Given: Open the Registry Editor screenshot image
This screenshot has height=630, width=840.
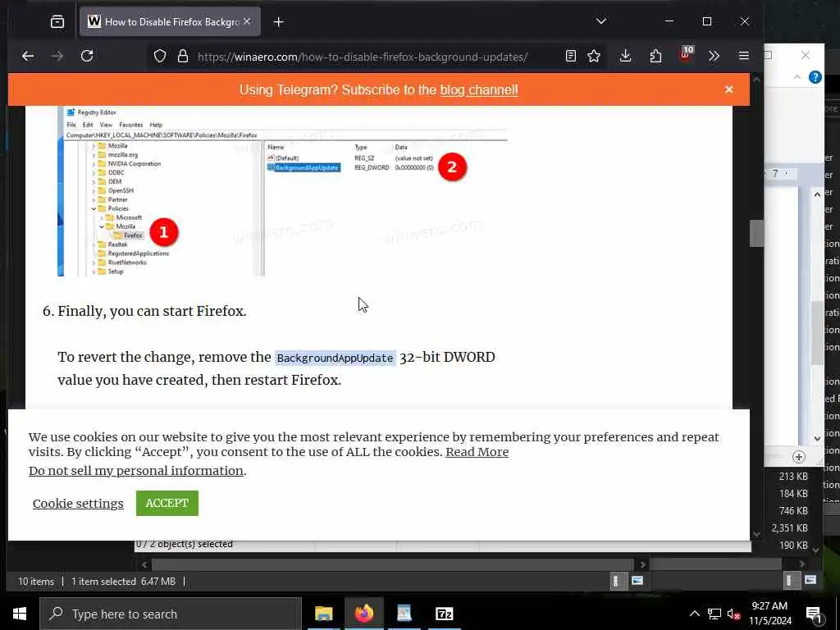Looking at the screenshot, I should [x=282, y=191].
